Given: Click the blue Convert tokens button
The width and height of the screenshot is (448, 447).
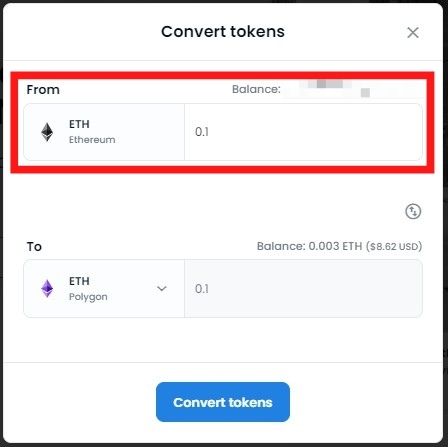Looking at the screenshot, I should (223, 402).
